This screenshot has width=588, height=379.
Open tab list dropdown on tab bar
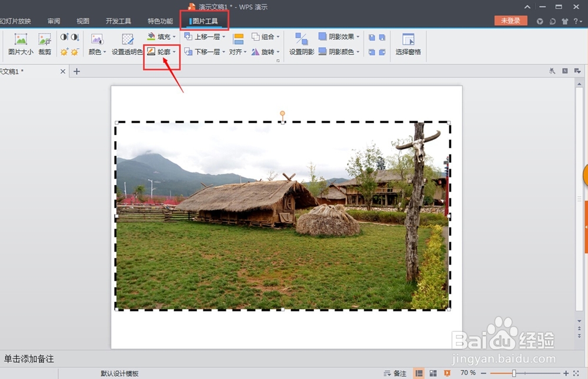point(577,71)
